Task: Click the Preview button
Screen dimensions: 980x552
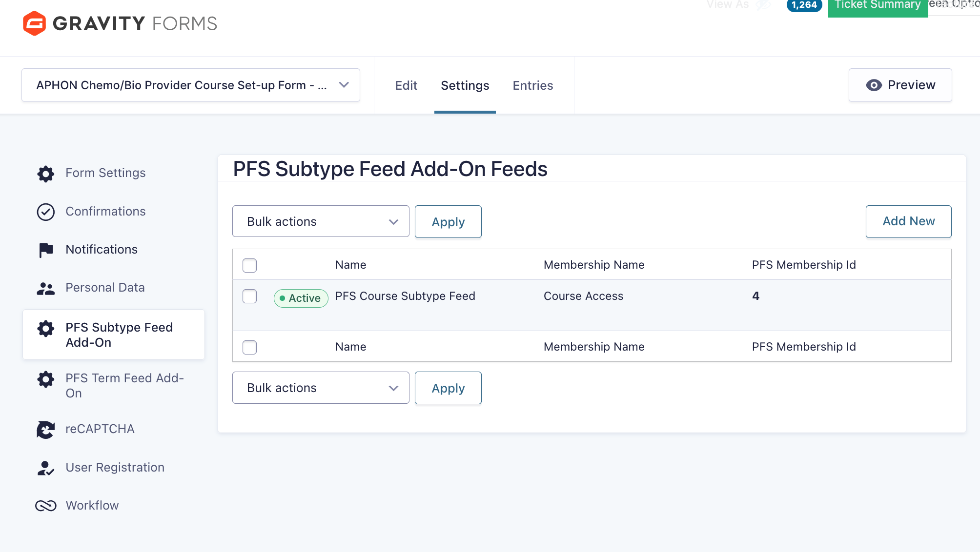Action: tap(900, 85)
